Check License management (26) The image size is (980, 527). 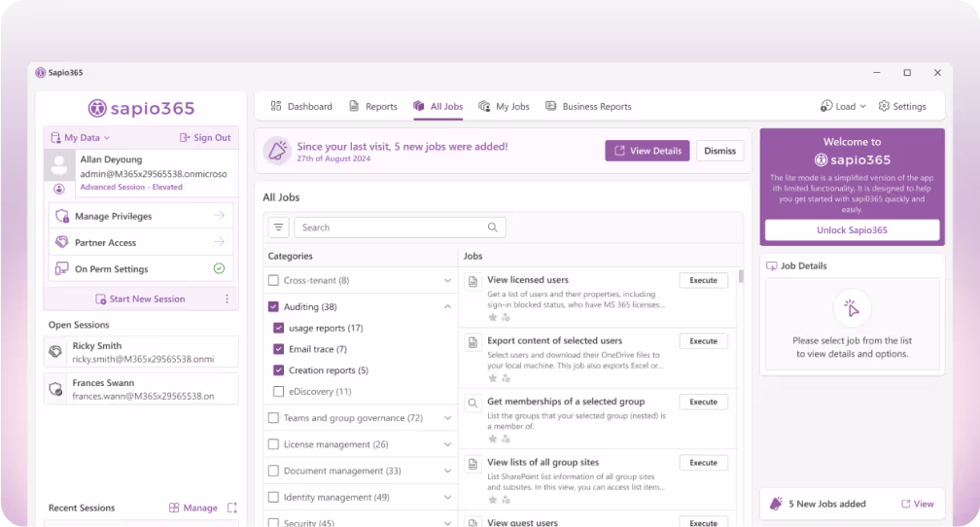pyautogui.click(x=273, y=443)
